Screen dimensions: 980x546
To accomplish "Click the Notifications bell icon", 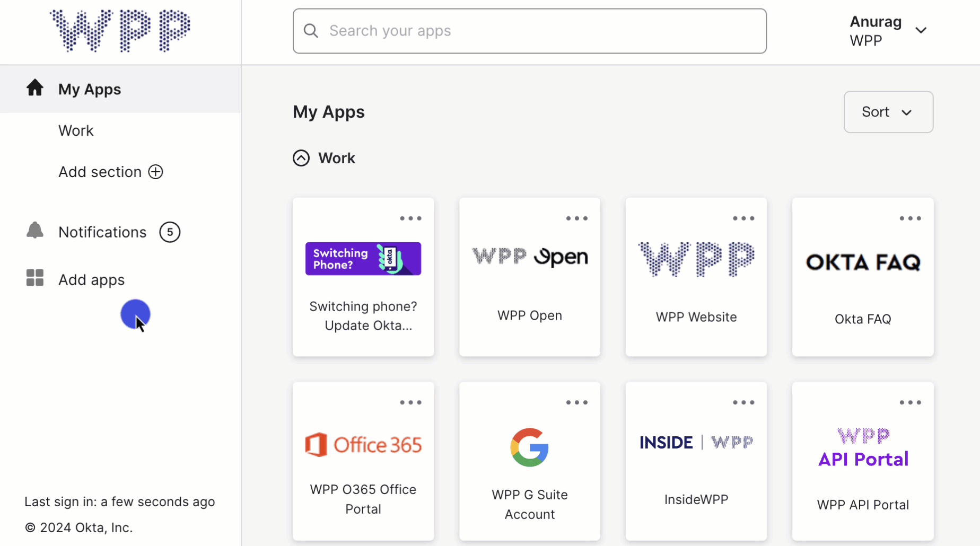I will click(x=35, y=231).
